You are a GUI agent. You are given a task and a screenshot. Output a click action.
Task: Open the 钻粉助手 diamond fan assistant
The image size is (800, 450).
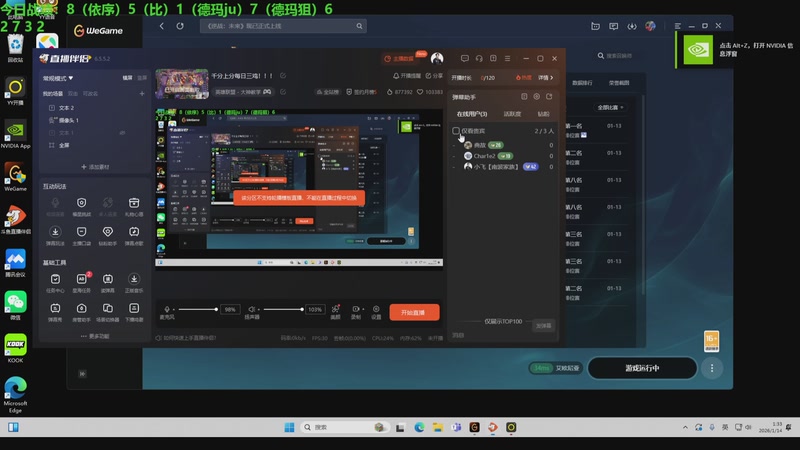coord(108,236)
